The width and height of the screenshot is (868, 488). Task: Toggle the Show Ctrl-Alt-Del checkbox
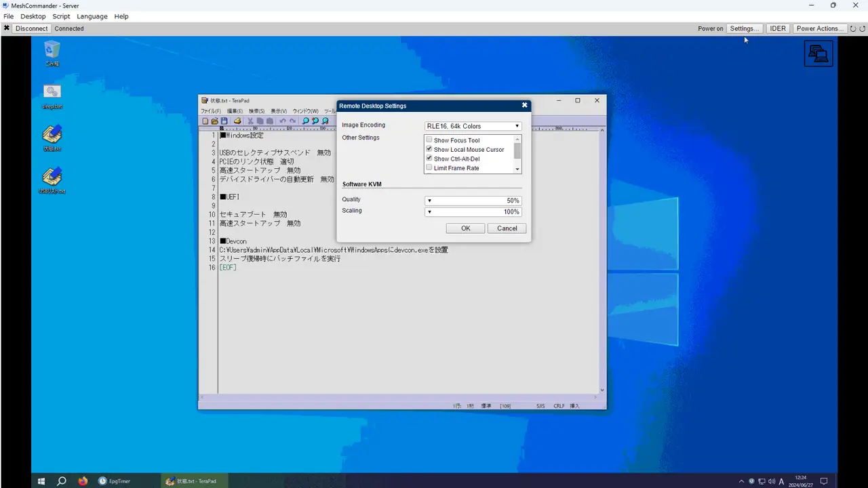(429, 159)
